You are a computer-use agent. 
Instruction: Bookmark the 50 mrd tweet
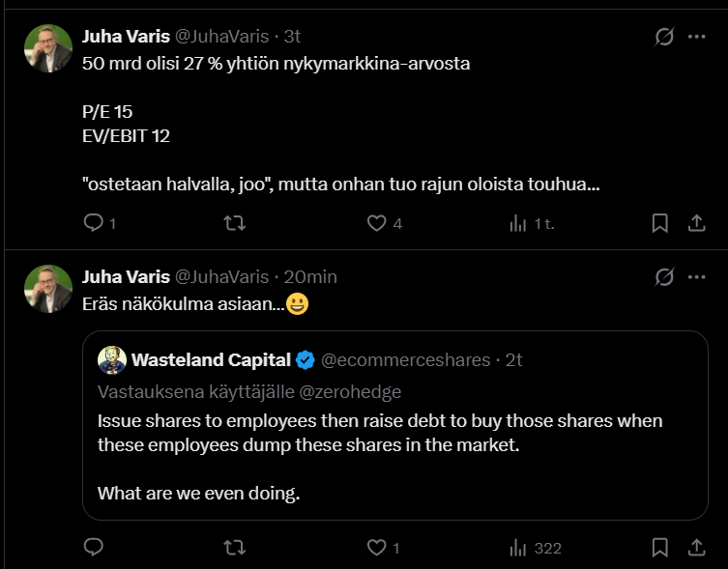[x=659, y=223]
